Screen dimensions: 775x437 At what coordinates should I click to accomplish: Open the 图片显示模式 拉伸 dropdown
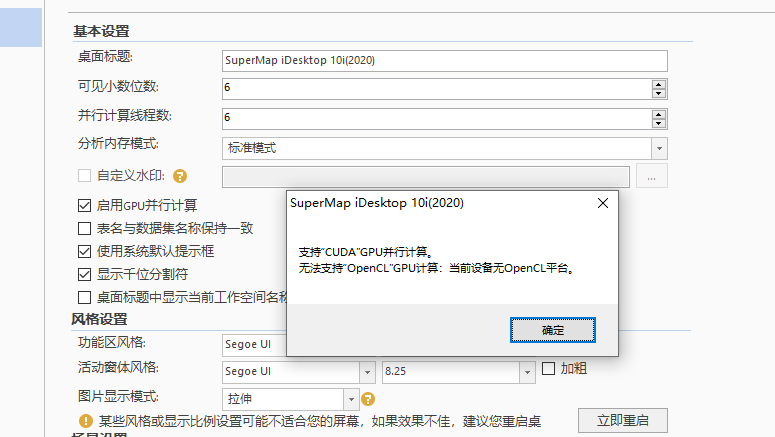351,399
